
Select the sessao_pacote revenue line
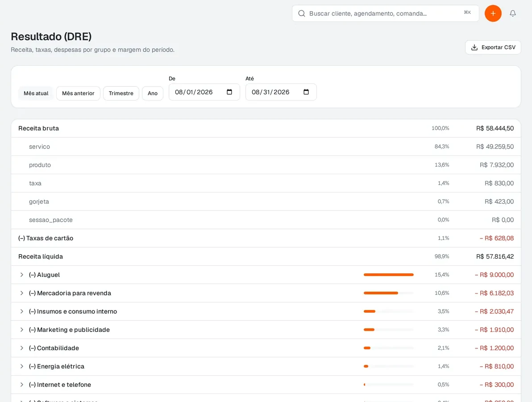pos(266,220)
